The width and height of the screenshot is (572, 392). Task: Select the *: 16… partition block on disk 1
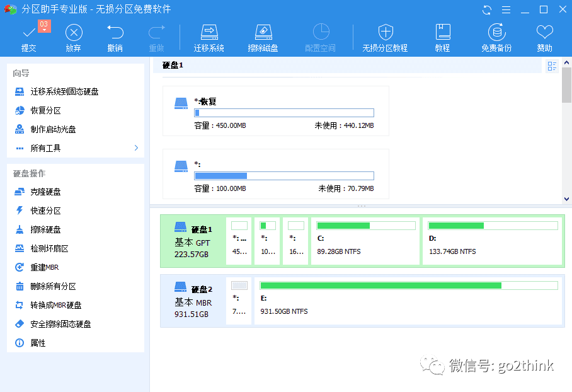[x=296, y=241]
